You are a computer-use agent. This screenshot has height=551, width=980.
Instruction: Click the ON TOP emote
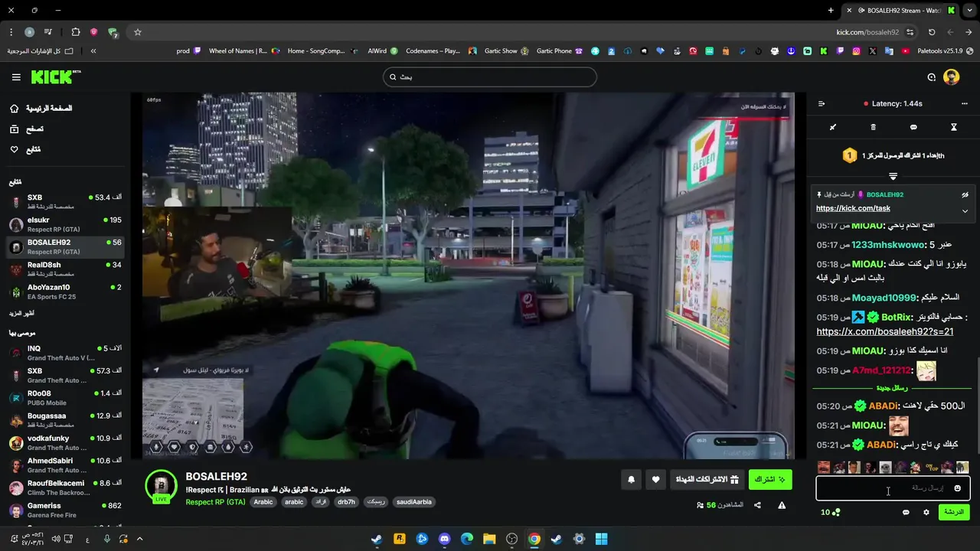932,467
